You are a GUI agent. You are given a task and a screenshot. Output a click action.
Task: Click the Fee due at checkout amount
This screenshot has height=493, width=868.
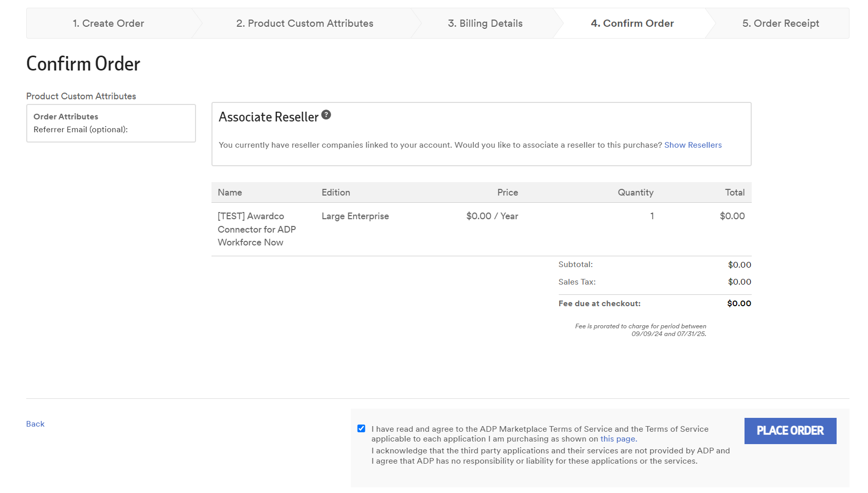tap(739, 304)
